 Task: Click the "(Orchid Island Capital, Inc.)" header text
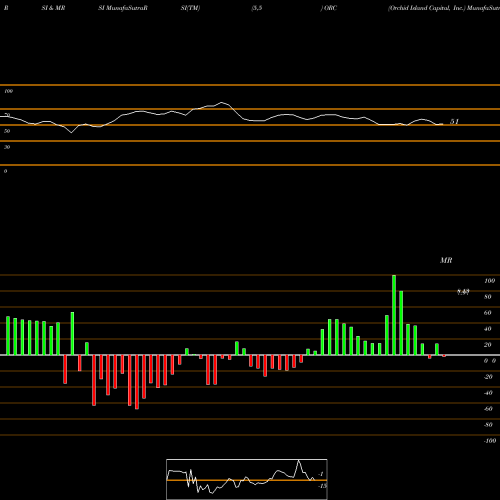click(426, 8)
